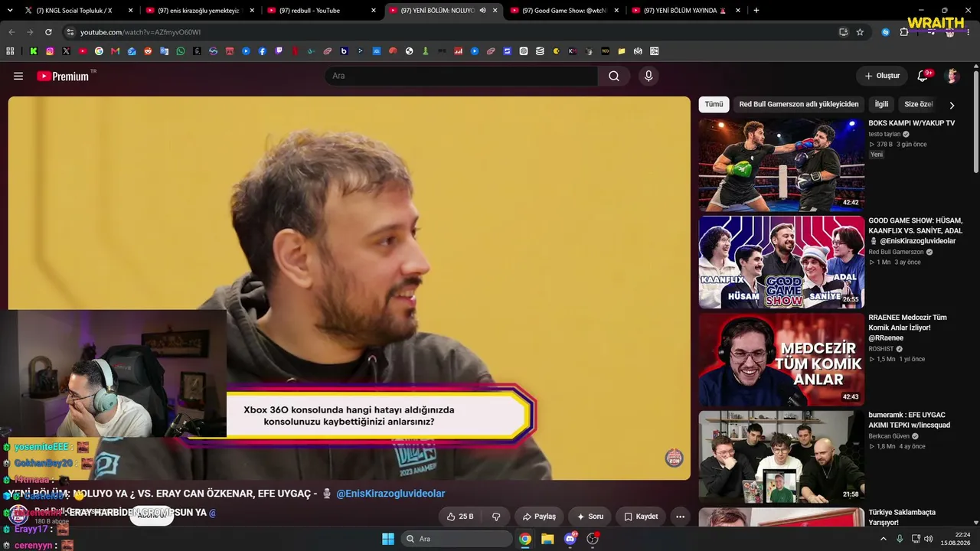Open the taskbar clock showing 22:24
The width and height of the screenshot is (980, 551).
click(957, 539)
